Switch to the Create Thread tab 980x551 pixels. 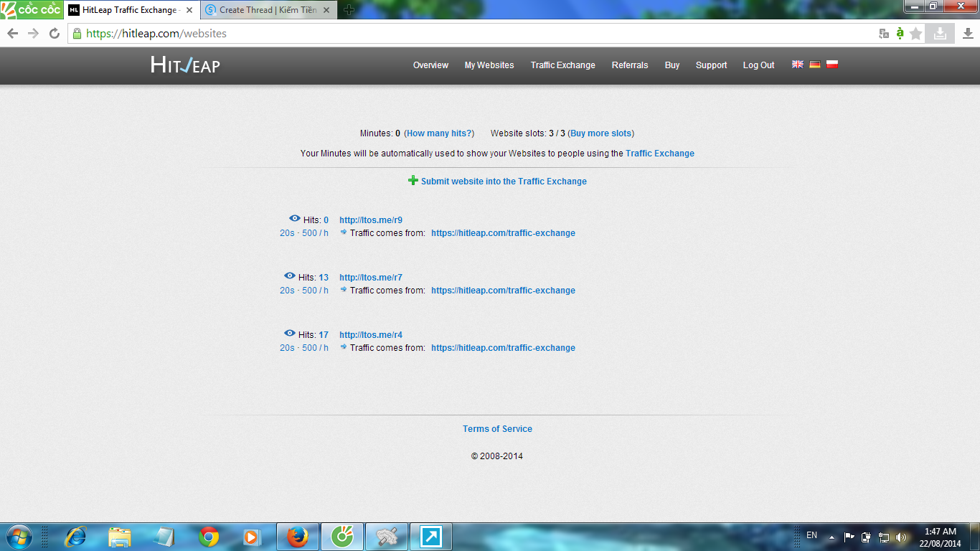(x=268, y=10)
